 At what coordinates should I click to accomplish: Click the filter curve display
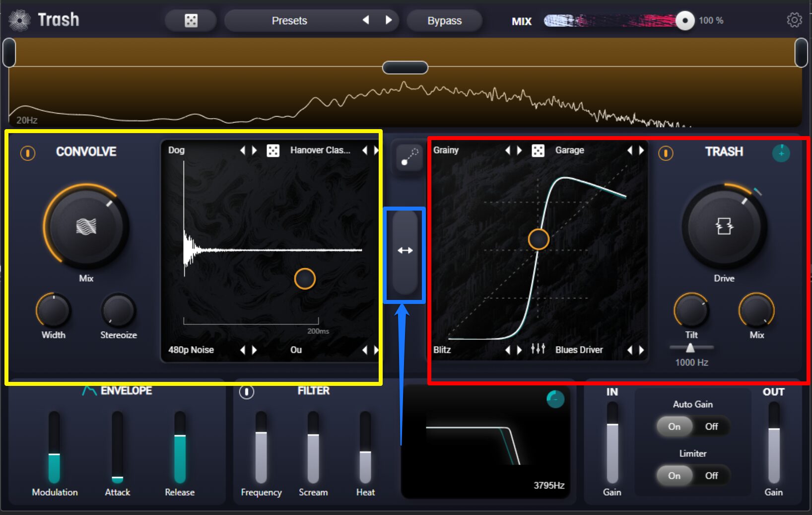point(485,441)
